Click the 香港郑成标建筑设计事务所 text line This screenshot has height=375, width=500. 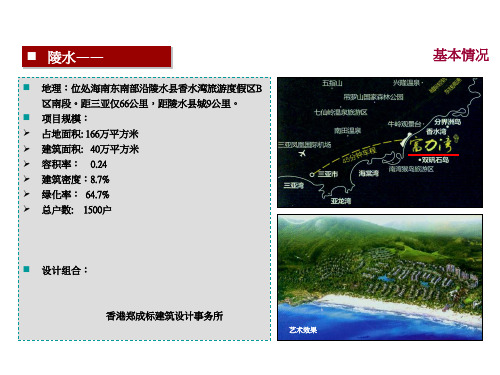[164, 316]
